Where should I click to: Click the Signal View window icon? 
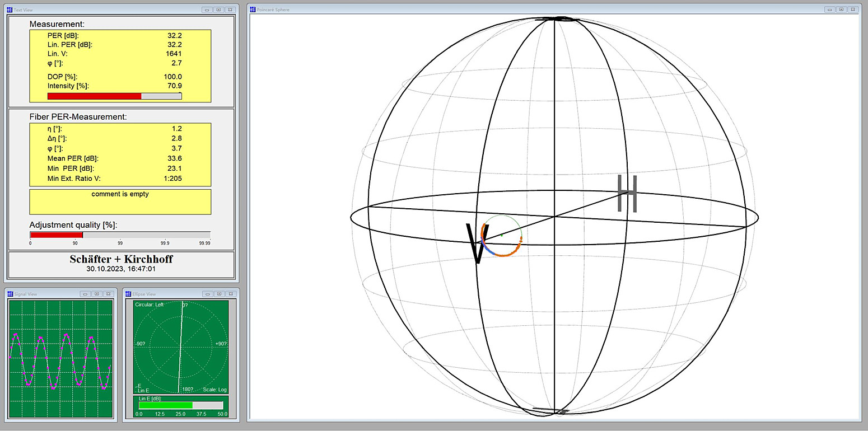click(10, 294)
